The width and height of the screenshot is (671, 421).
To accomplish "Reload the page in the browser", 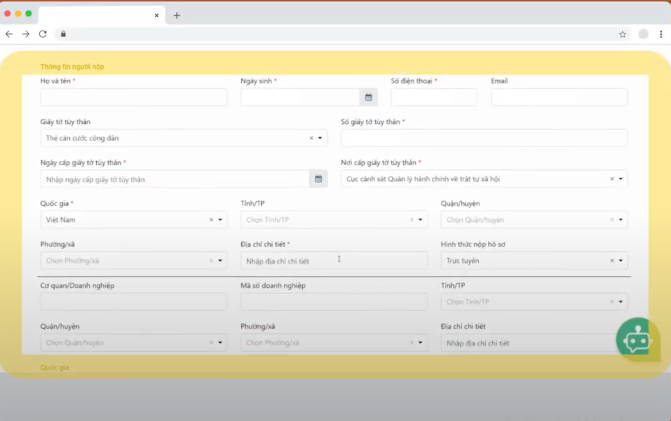I will (x=43, y=33).
